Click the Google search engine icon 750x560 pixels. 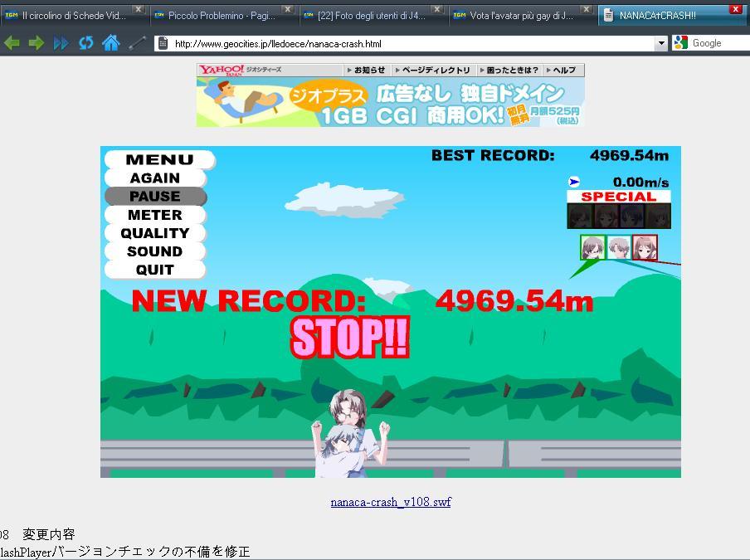coord(680,43)
